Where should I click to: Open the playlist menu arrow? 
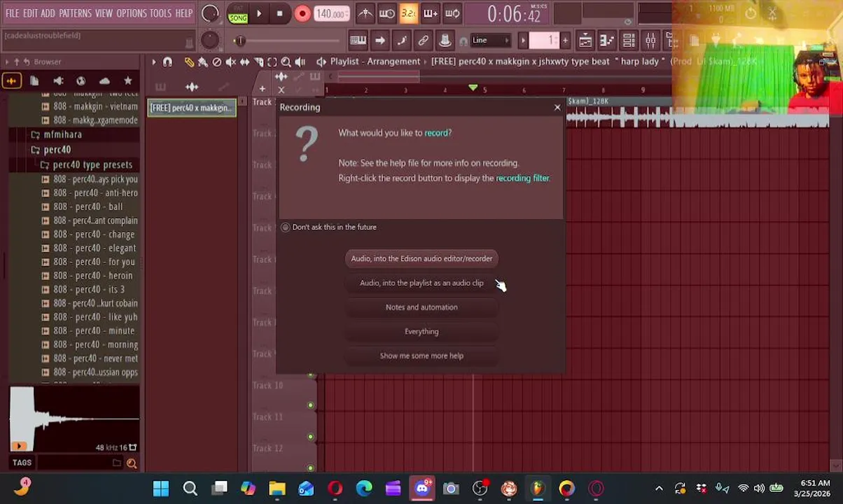pos(153,62)
